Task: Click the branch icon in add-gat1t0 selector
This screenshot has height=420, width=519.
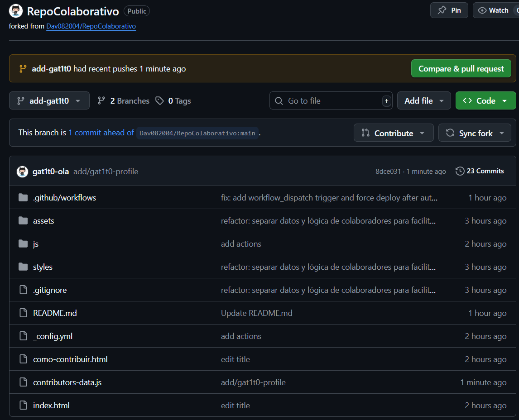Action: click(20, 101)
